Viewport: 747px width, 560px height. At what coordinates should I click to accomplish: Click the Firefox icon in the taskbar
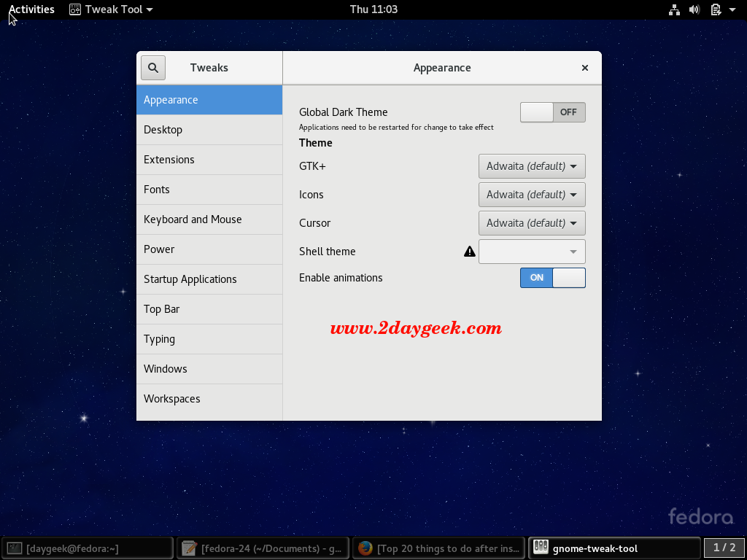click(x=365, y=548)
